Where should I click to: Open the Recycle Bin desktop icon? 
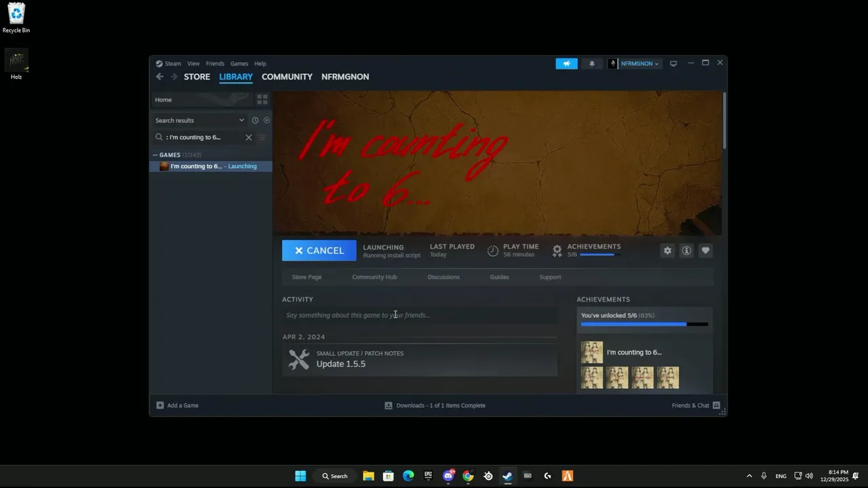16,18
